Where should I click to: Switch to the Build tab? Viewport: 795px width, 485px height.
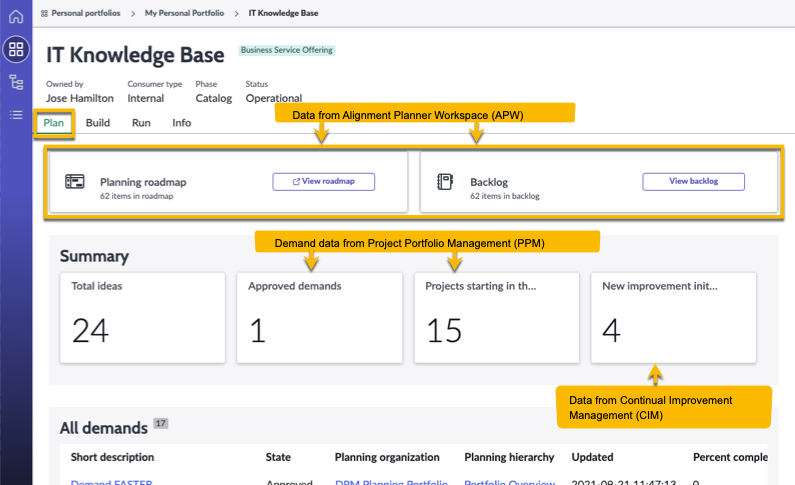click(98, 123)
